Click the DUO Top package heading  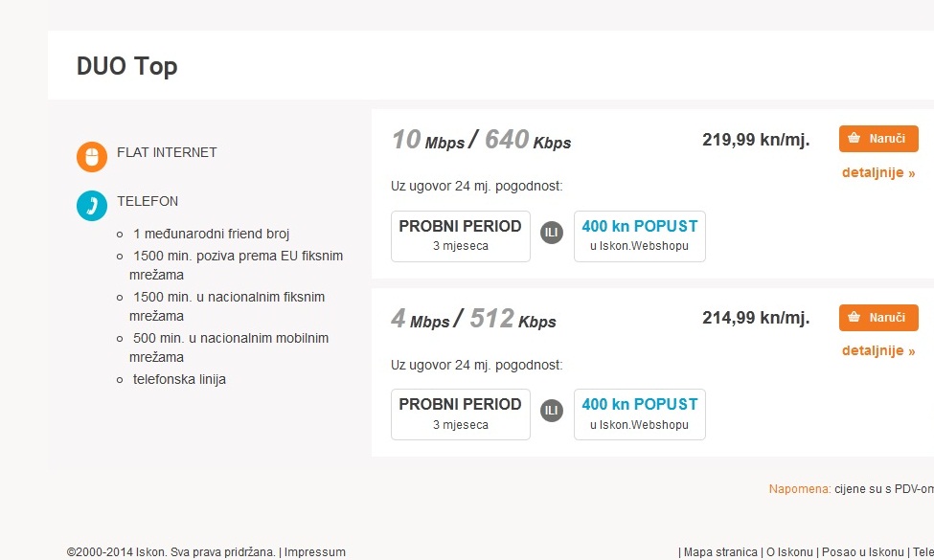pos(127,66)
